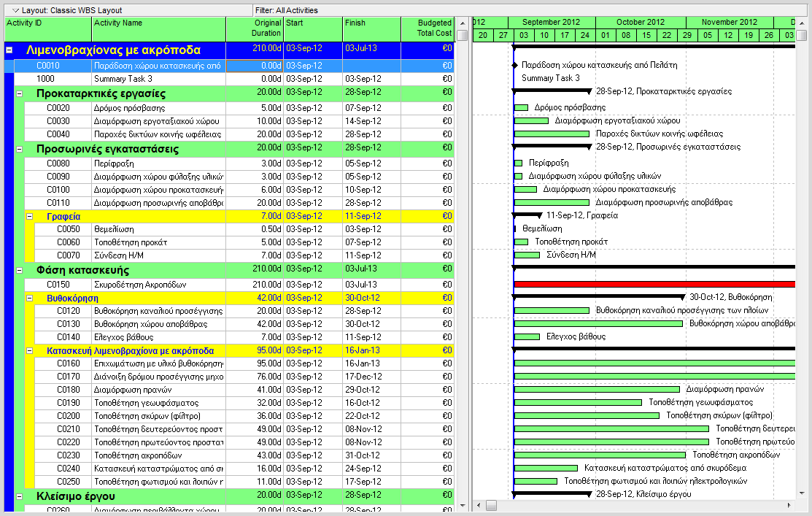Select activity ID C0250 cell

pyautogui.click(x=63, y=482)
